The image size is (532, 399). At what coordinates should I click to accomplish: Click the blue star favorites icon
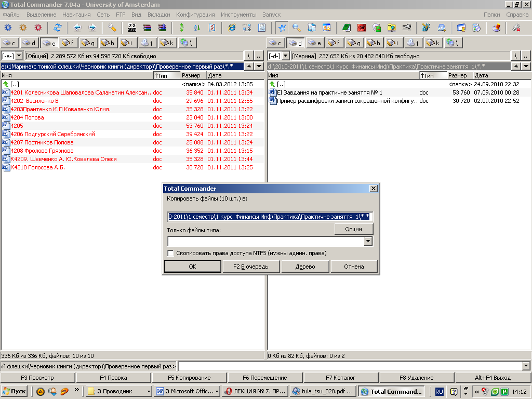pos(282,28)
